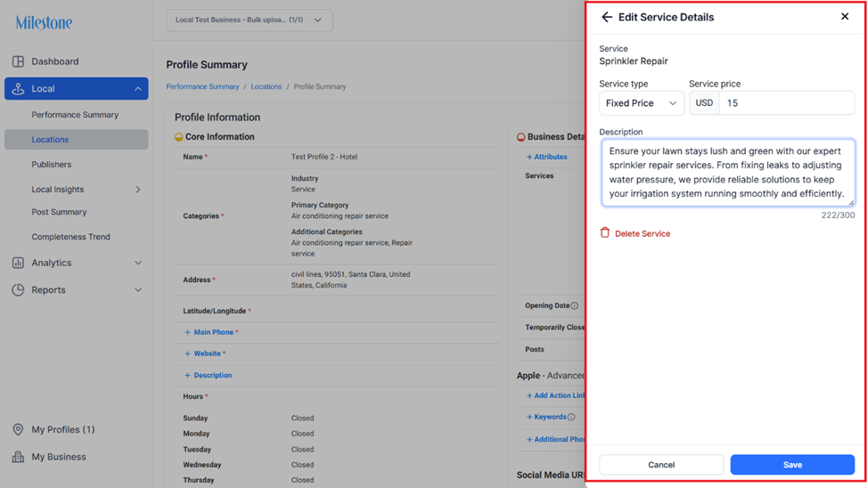Click the plus icon before Keywords

point(529,417)
